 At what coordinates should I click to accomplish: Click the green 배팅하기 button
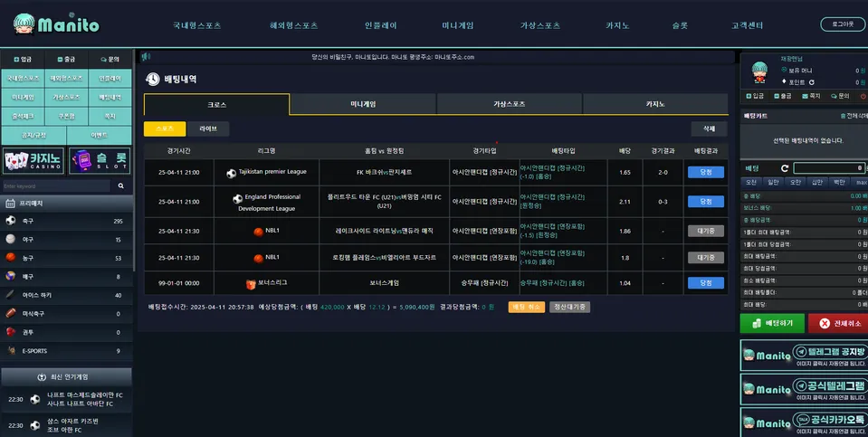click(x=772, y=323)
